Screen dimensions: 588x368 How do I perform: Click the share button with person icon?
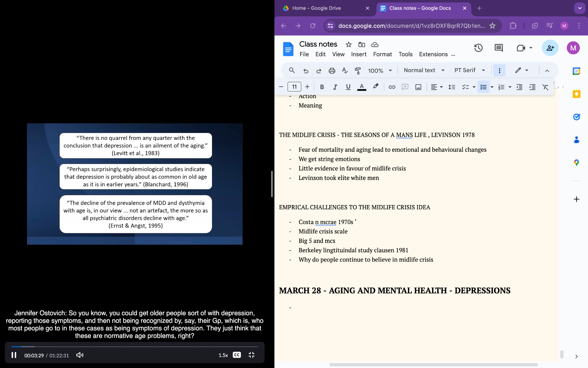550,48
